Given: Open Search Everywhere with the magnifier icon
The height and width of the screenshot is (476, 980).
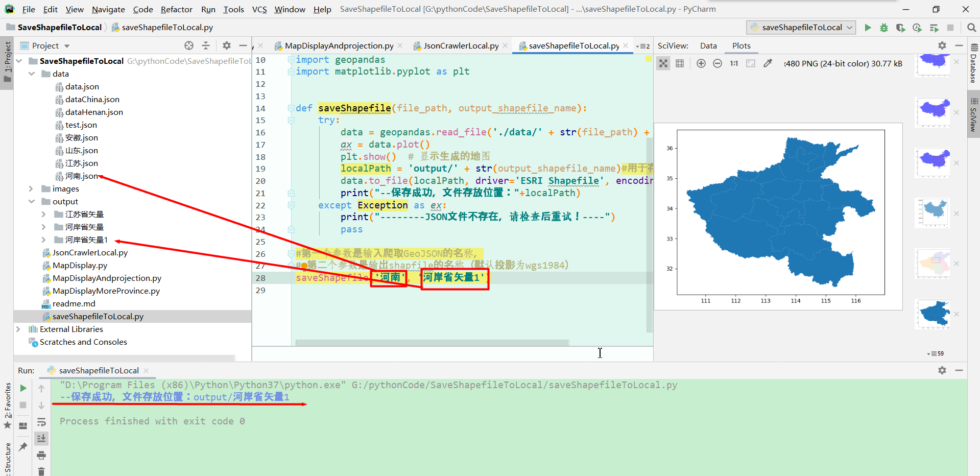Looking at the screenshot, I should click(x=971, y=28).
